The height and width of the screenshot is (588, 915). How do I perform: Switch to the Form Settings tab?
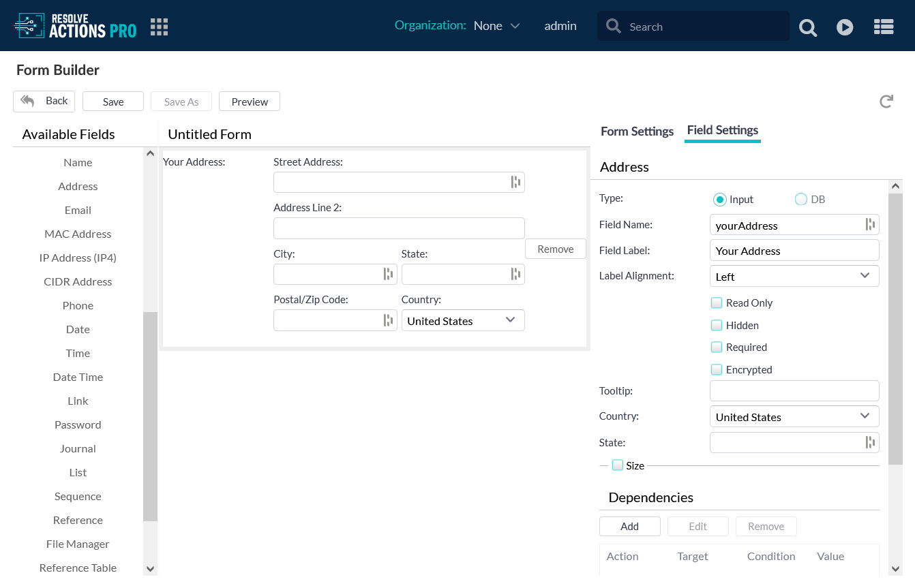[637, 131]
